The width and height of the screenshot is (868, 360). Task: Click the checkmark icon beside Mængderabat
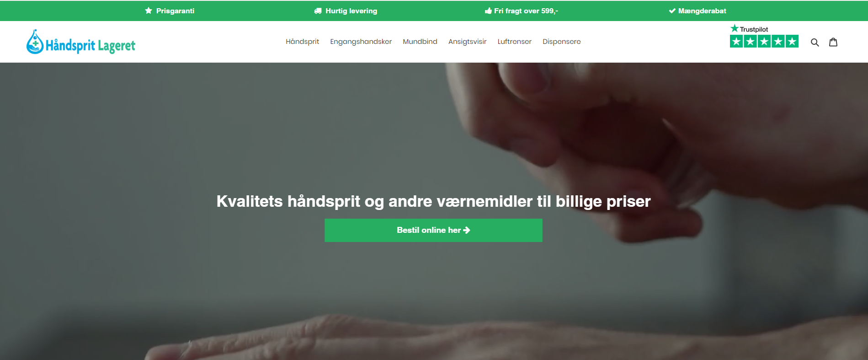coord(672,11)
